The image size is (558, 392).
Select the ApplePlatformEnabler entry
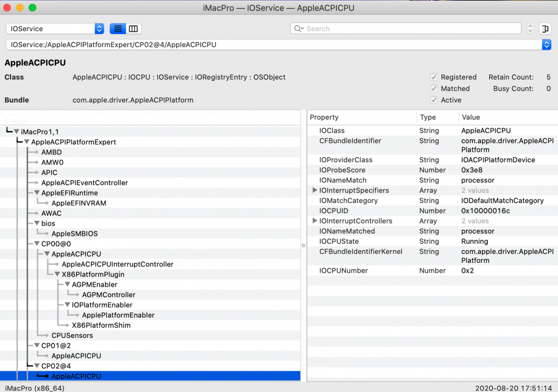click(x=118, y=315)
